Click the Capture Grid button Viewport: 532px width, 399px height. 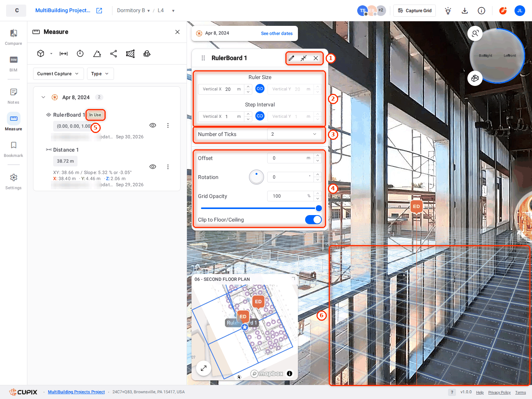tap(415, 11)
